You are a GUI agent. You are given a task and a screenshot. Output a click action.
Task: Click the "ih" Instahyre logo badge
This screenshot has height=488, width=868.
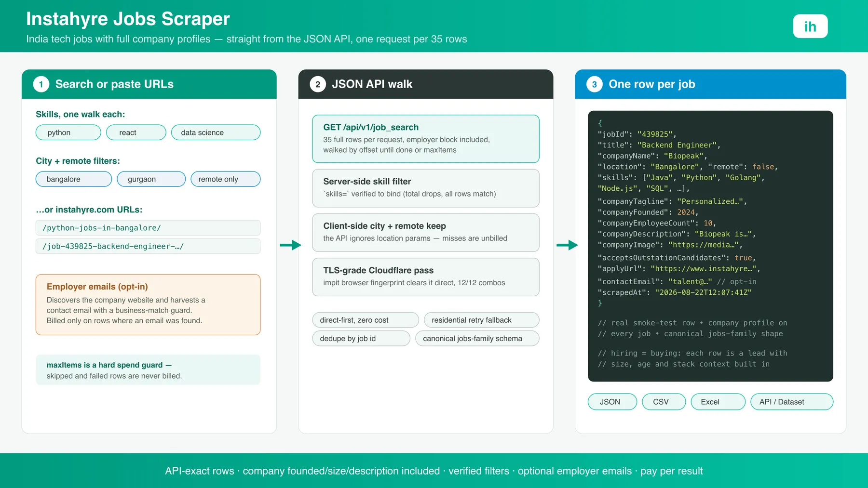coord(810,26)
